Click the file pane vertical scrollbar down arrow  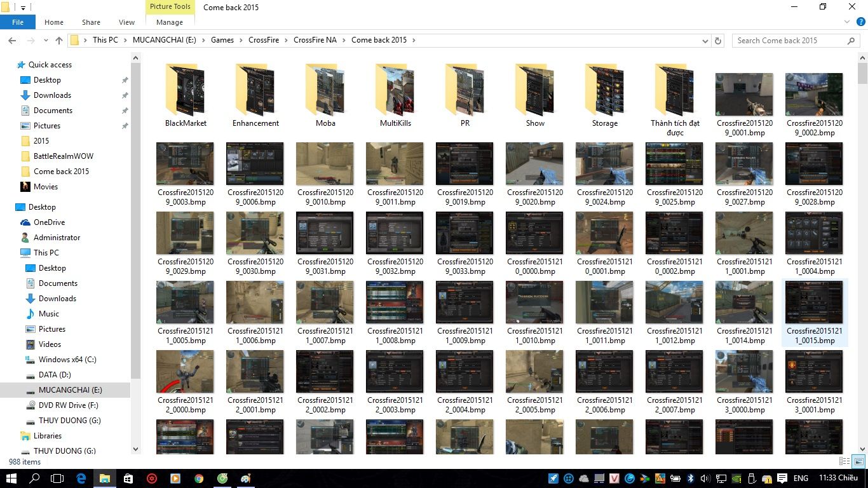tap(862, 449)
